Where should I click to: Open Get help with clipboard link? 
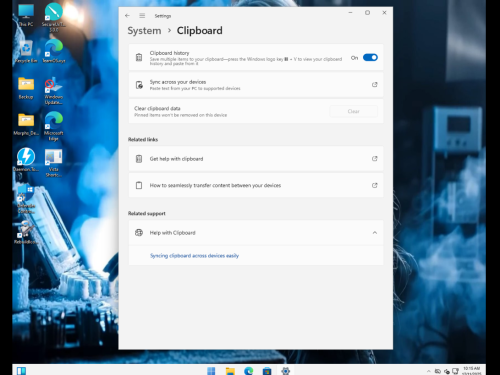[256, 159]
